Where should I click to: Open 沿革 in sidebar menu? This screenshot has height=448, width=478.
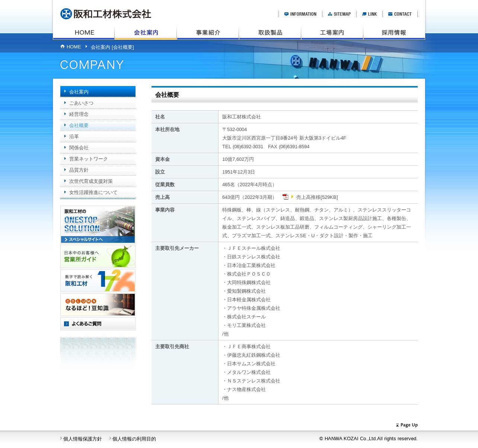(98, 137)
